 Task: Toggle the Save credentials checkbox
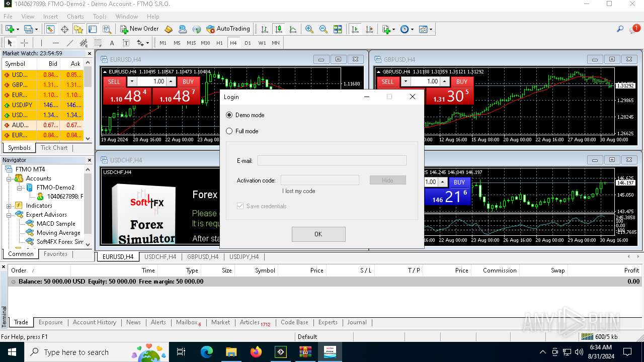240,206
